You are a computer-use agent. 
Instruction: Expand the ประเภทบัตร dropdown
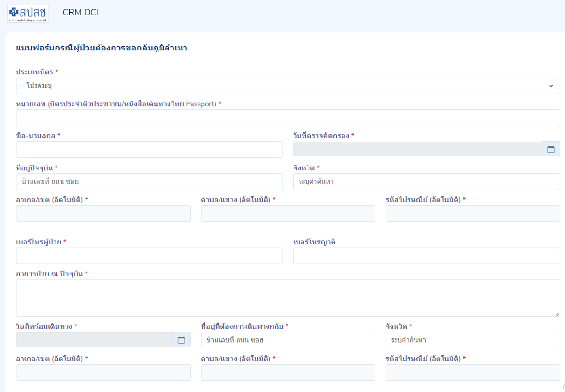tap(288, 86)
